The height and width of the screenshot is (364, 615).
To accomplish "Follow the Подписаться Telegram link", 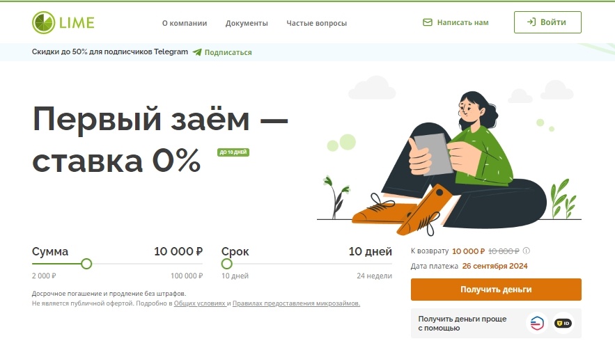I will (x=228, y=52).
